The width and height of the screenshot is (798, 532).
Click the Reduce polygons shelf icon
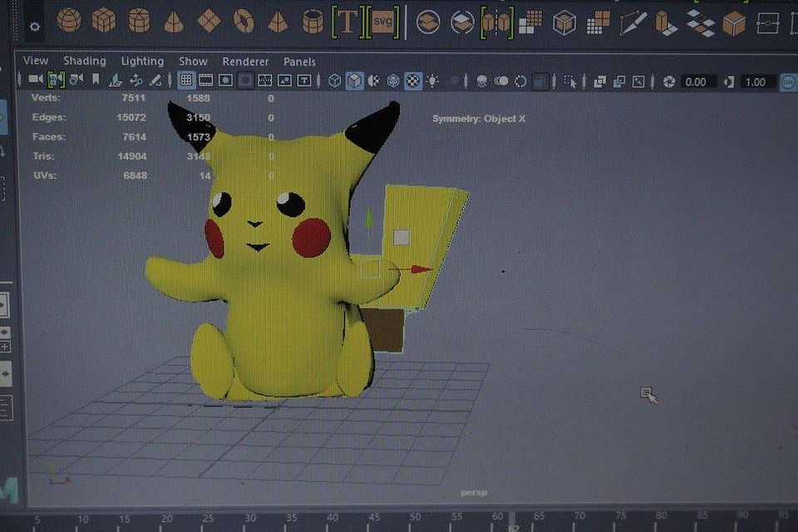[x=598, y=23]
